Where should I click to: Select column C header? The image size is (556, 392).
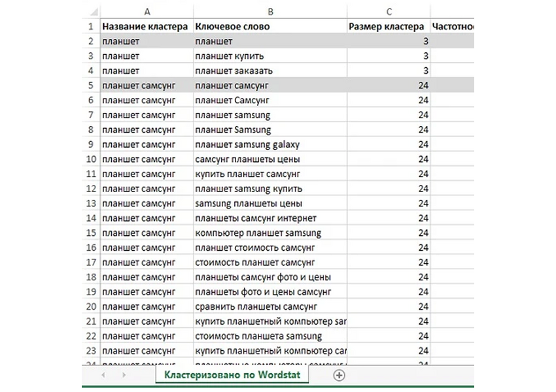pos(389,11)
